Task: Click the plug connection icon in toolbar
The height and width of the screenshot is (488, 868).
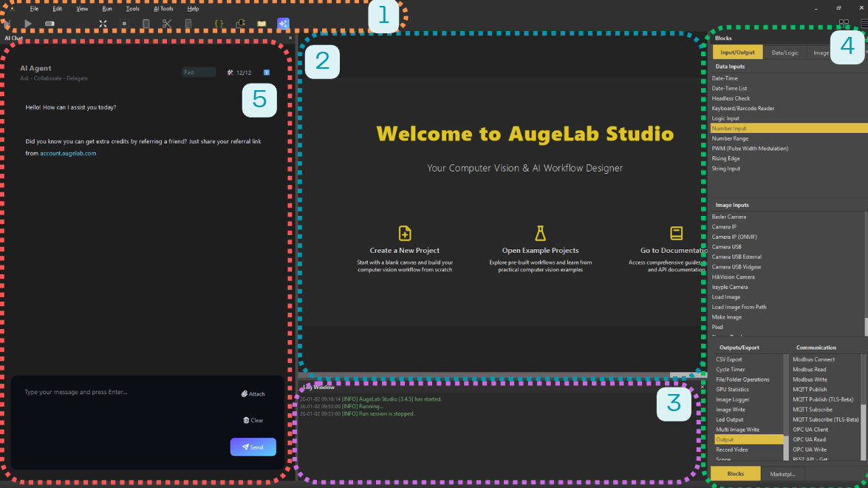Action: (240, 24)
